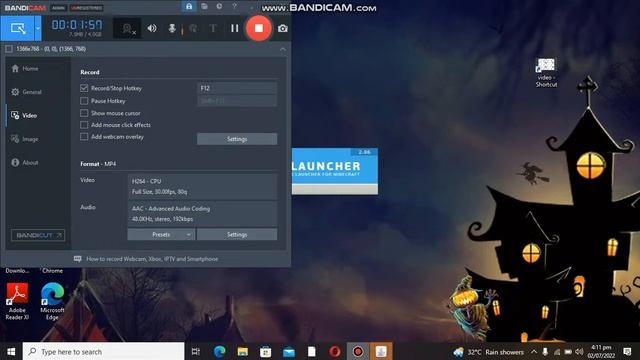Open Edge from the taskbar

click(220, 351)
